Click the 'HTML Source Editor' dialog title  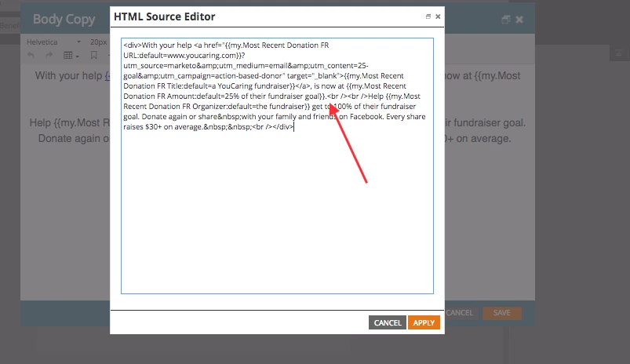(x=164, y=16)
